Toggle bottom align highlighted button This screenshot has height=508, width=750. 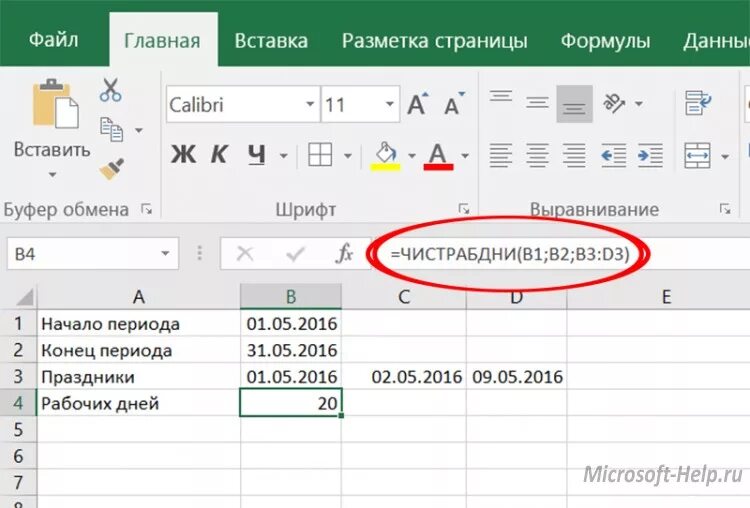(x=574, y=104)
